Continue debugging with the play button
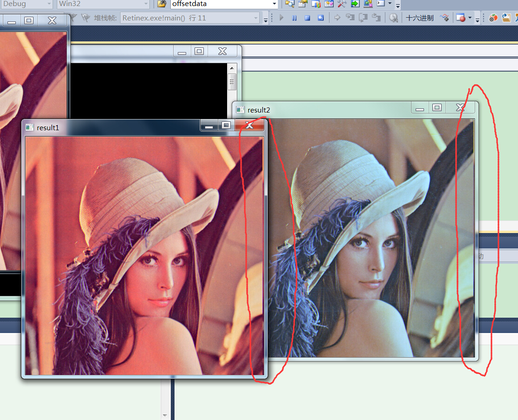 [282, 18]
